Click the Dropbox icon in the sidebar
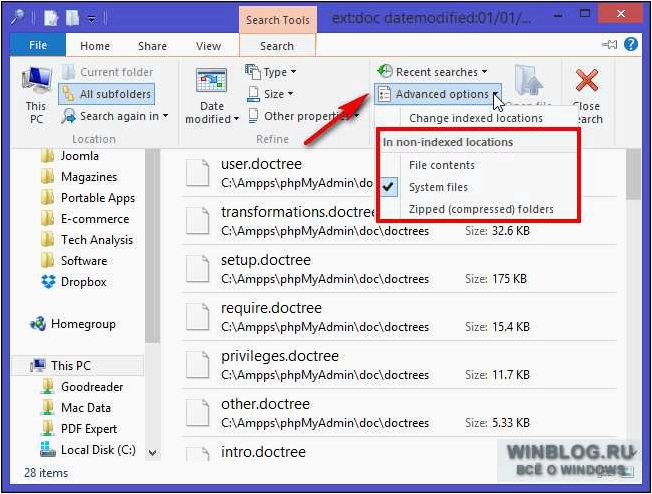652x494 pixels. click(48, 282)
